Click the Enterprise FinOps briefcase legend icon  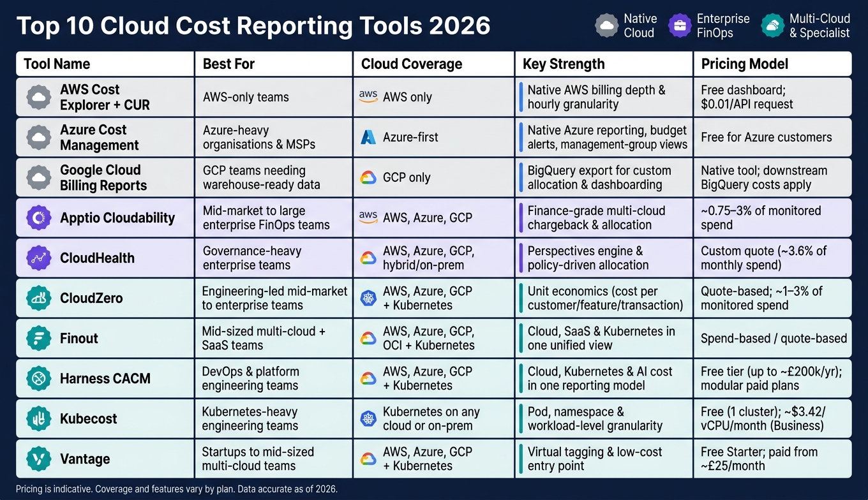680,26
